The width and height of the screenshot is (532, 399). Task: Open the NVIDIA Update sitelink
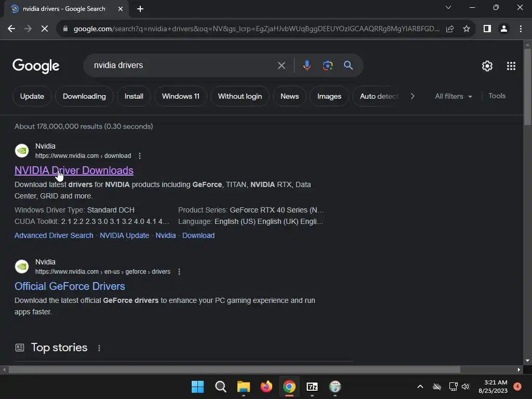coord(124,235)
